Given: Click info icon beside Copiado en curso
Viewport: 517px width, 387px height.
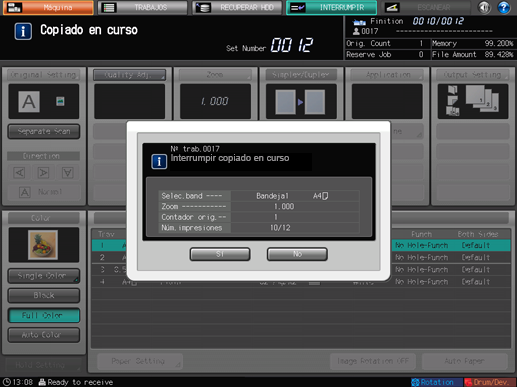Looking at the screenshot, I should 23,31.
